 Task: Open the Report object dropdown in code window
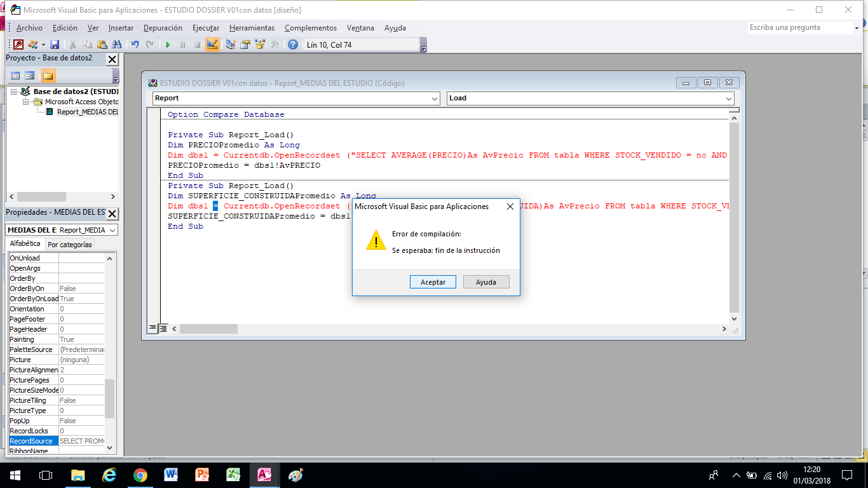pyautogui.click(x=435, y=98)
